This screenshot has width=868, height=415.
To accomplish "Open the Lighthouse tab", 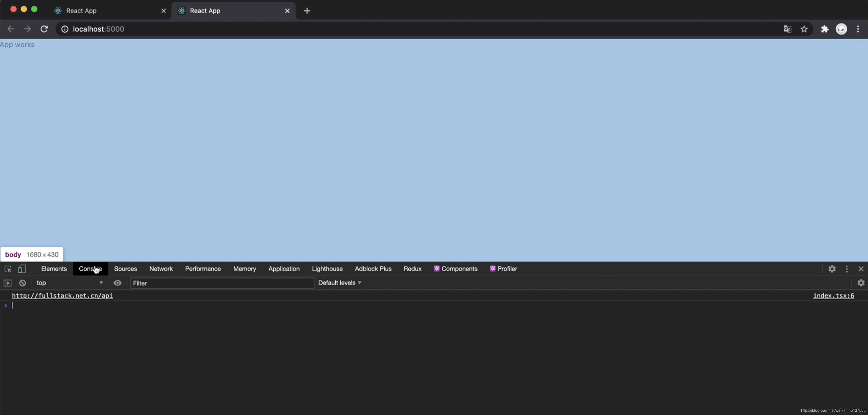I will pos(327,269).
